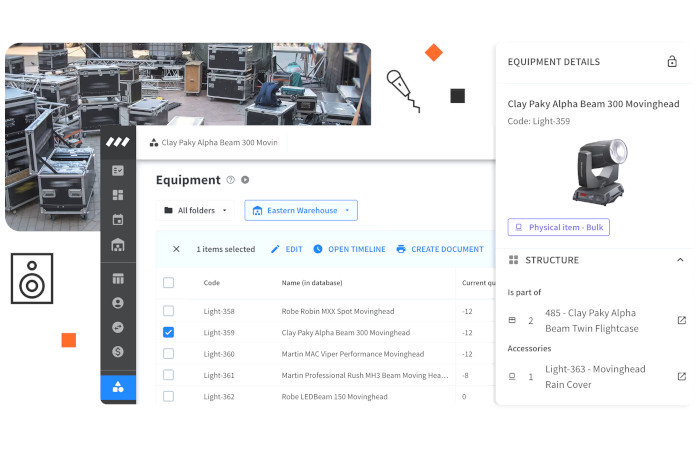The image size is (700, 450).
Task: Check the Light-358 row checkbox
Action: (168, 311)
